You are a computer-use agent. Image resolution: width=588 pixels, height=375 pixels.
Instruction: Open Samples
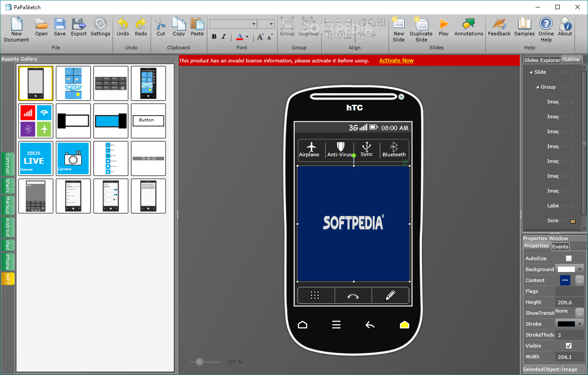(x=524, y=27)
